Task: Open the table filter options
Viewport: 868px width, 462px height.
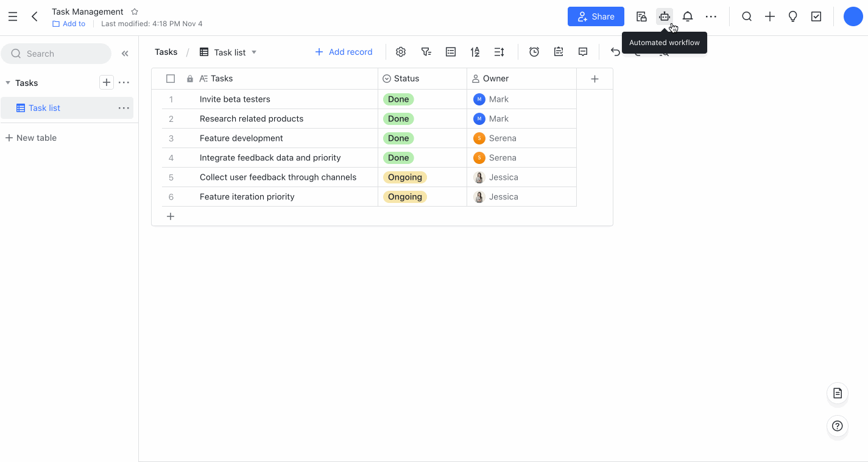Action: click(426, 52)
